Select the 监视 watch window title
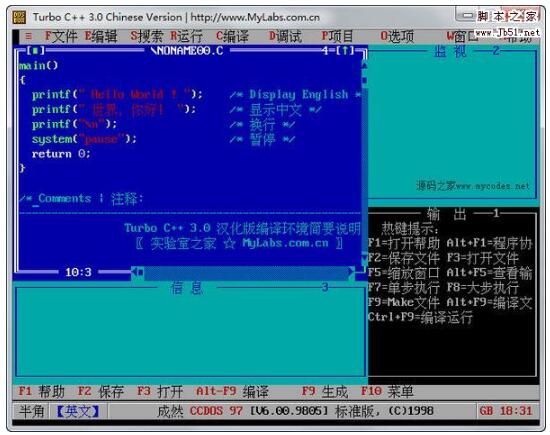This screenshot has height=435, width=550. click(x=450, y=51)
